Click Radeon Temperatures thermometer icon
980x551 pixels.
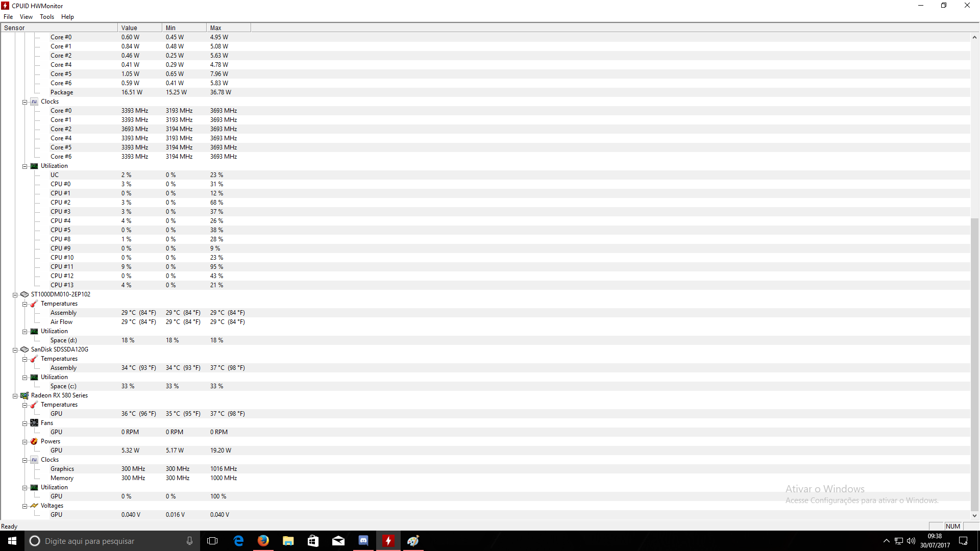click(34, 405)
